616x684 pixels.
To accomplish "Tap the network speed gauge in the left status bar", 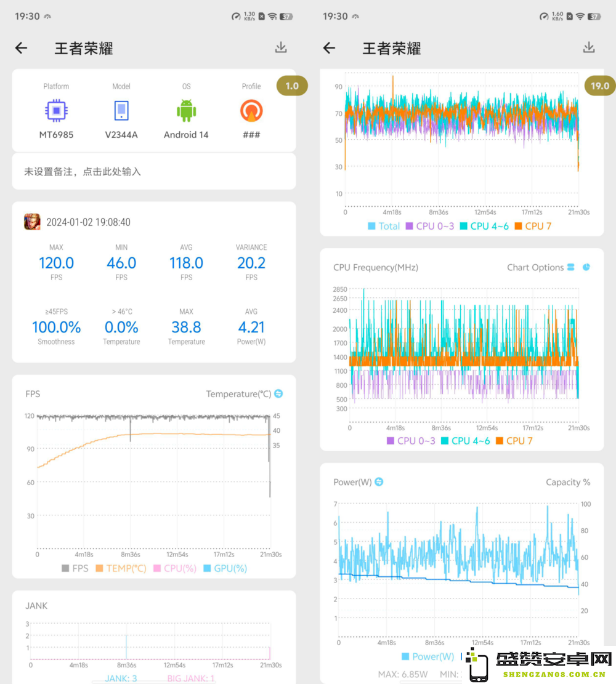I will 236,17.
